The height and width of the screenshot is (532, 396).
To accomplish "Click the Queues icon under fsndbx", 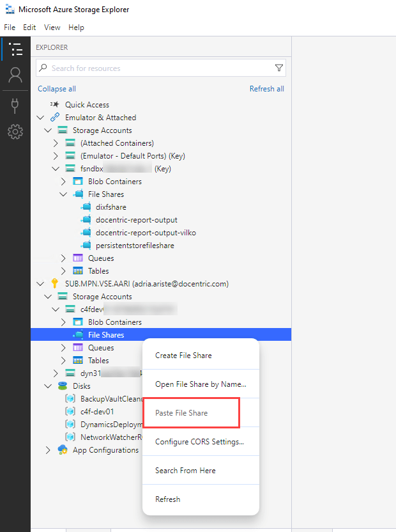I will click(x=78, y=258).
